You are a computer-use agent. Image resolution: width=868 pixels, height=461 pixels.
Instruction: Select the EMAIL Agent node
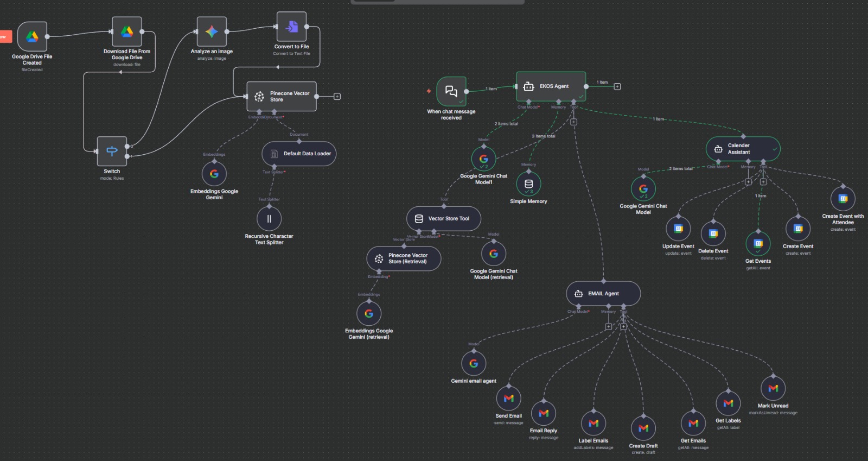tap(603, 294)
